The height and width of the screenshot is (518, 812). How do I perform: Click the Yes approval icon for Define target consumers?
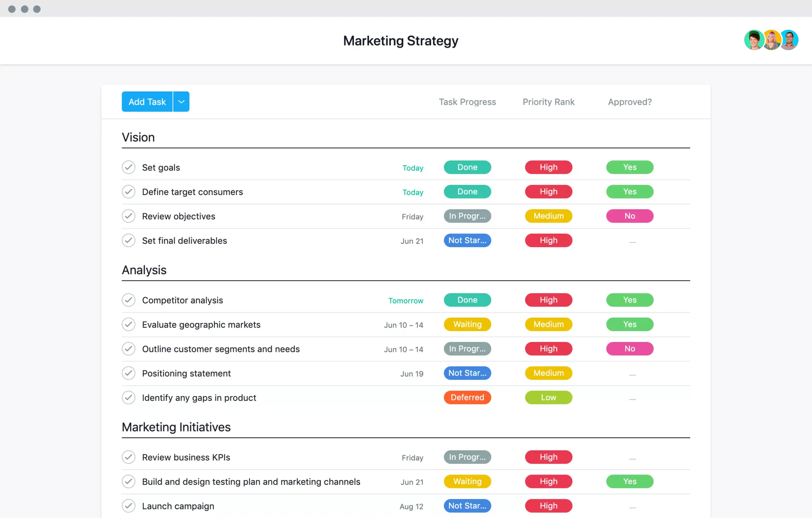[x=630, y=191]
